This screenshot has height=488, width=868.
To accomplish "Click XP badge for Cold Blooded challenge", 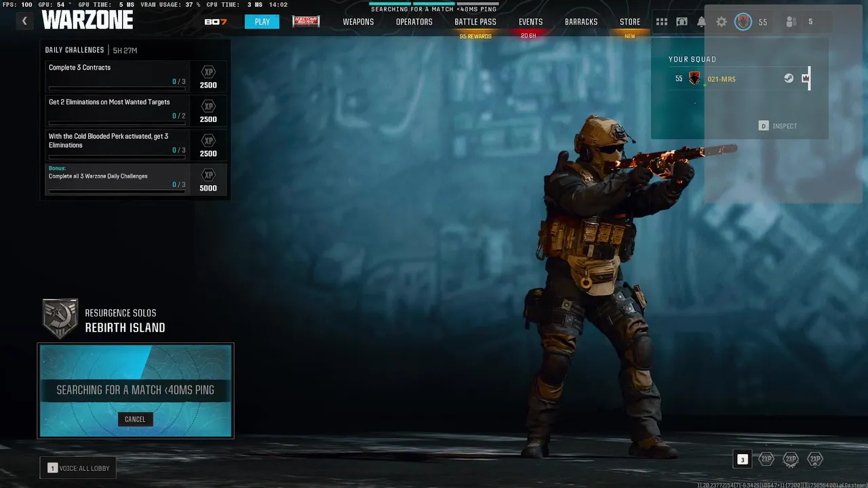I will click(x=209, y=141).
